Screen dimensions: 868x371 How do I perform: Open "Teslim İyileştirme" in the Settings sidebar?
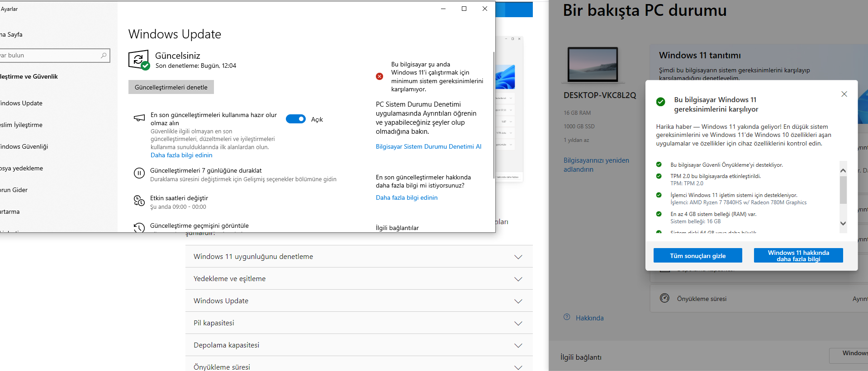(21, 125)
